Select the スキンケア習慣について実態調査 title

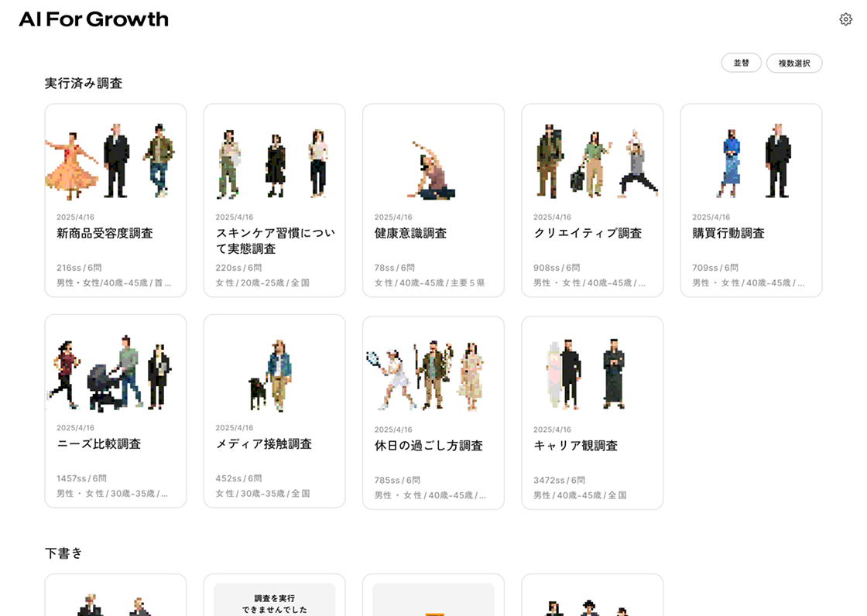[274, 241]
